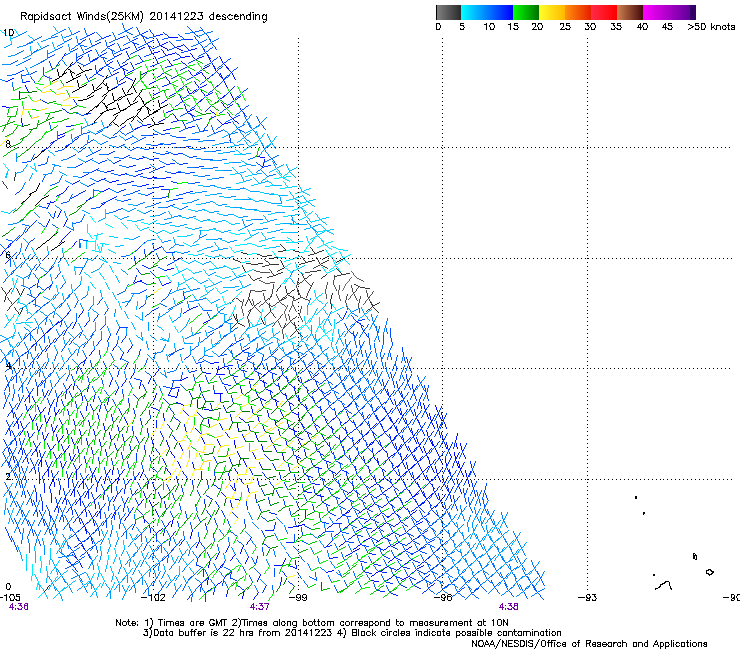This screenshot has height=650, width=740.
Task: Click the title 'Rapidscat Winds(25KM) 20141223 descending'
Action: click(x=143, y=17)
